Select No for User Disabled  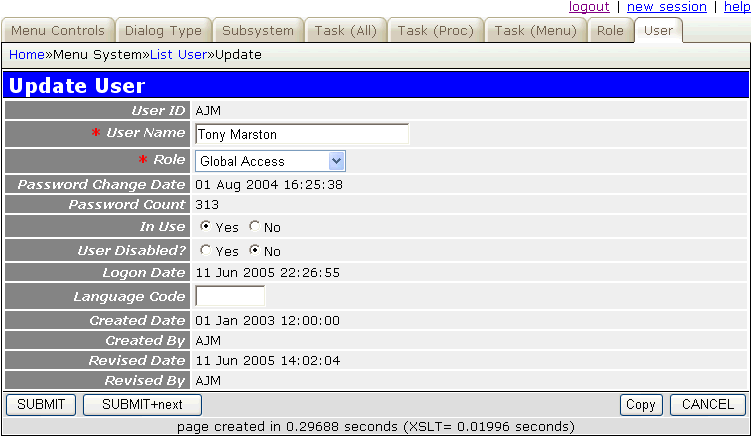tap(255, 251)
